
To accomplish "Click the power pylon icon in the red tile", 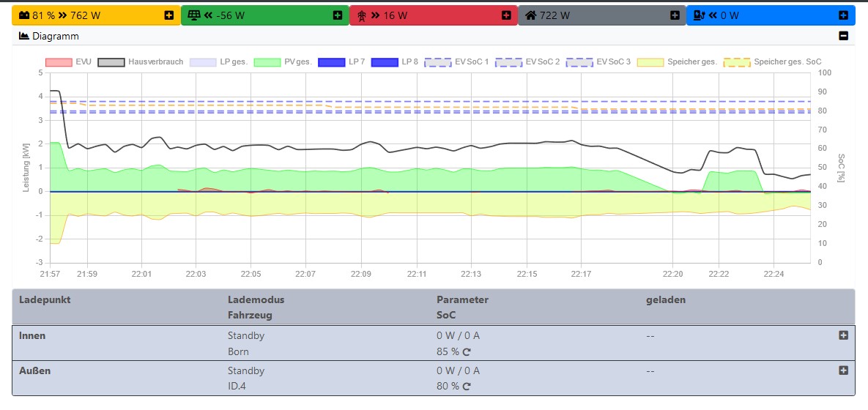I will pyautogui.click(x=362, y=15).
